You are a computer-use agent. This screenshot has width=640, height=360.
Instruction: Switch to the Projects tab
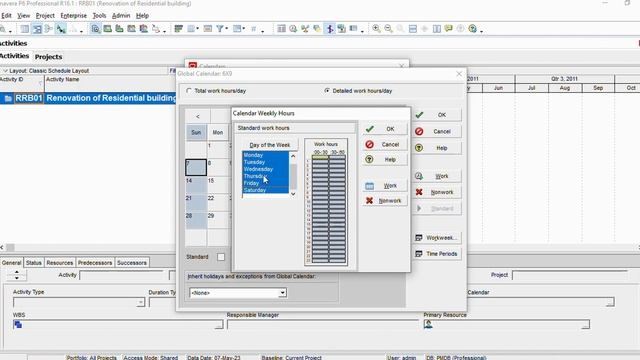click(x=48, y=57)
